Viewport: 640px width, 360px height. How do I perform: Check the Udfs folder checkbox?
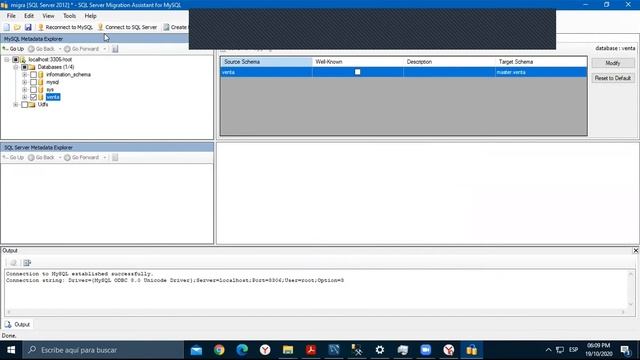pos(24,104)
